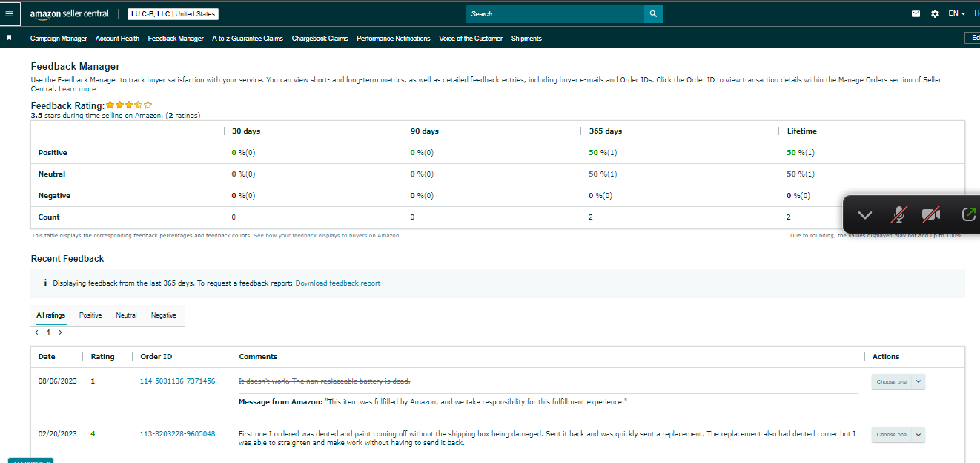Image resolution: width=980 pixels, height=463 pixels.
Task: Select the All ratings tab
Action: coord(51,315)
